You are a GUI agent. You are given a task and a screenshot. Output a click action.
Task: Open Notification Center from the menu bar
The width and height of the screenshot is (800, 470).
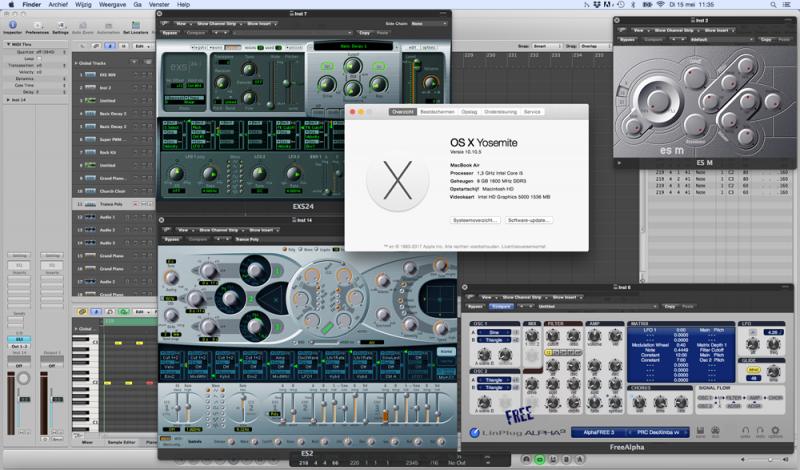point(788,5)
